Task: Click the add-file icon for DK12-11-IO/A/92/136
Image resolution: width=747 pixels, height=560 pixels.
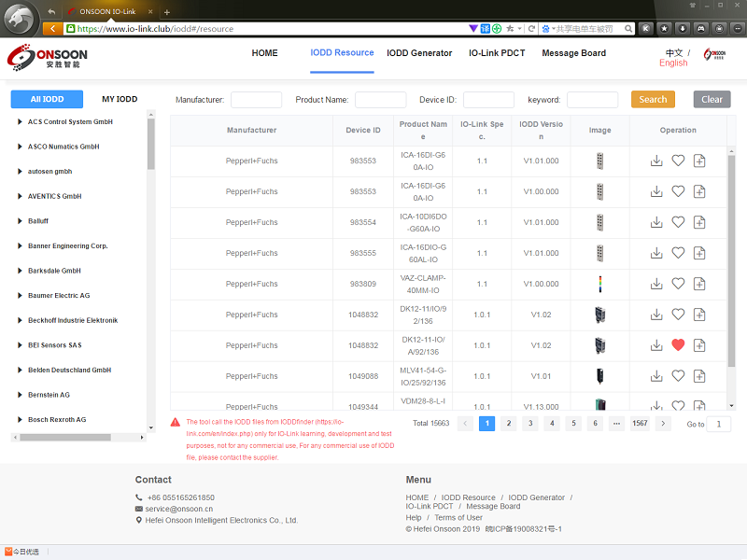Action: coord(699,345)
